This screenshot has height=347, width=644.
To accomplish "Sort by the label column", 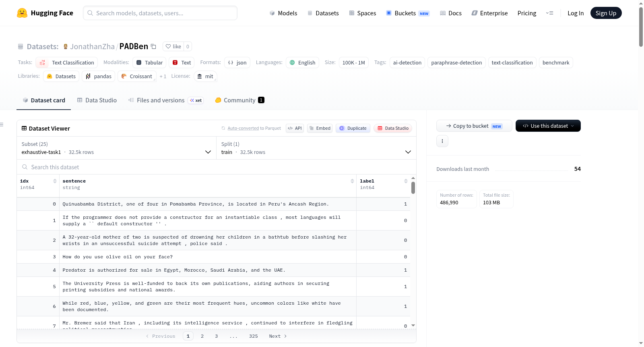I will [406, 181].
